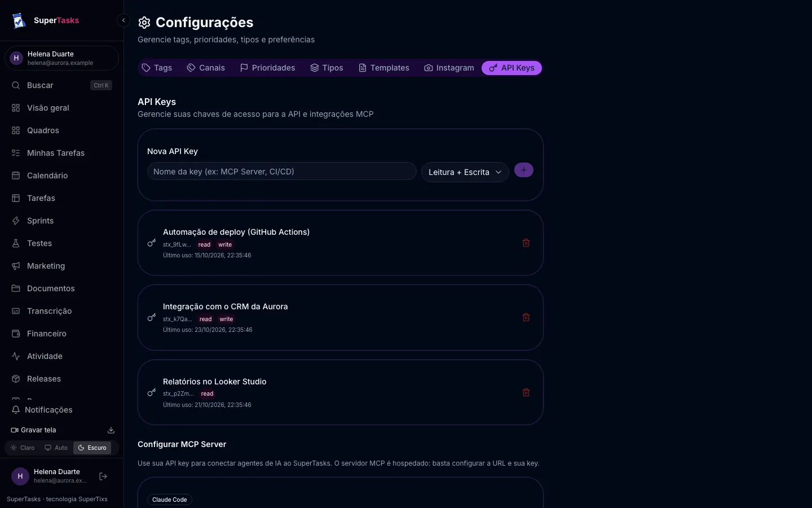Click the Nome da key input field
This screenshot has height=508, width=812.
click(x=281, y=172)
